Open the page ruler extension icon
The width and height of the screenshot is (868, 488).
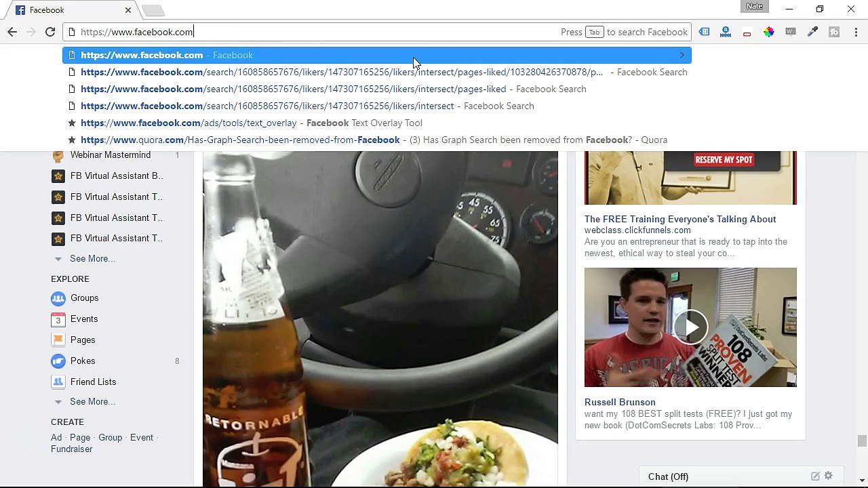coord(726,32)
